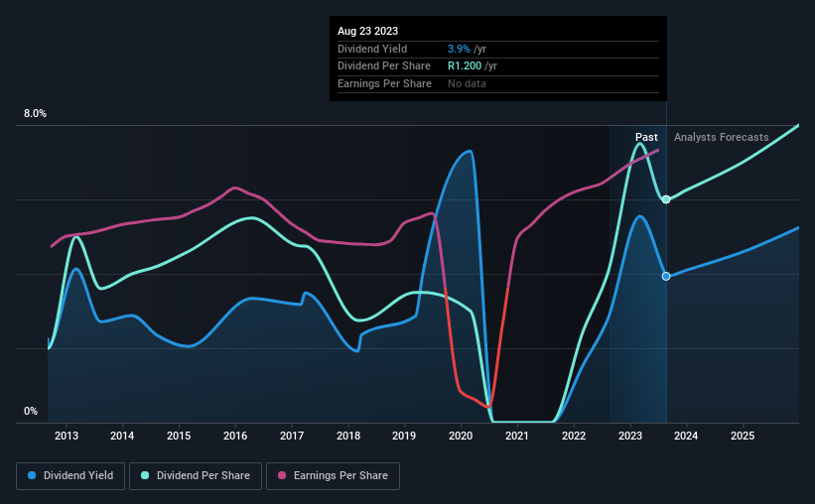The width and height of the screenshot is (815, 504).
Task: Click the 2013 x-axis label
Action: [x=66, y=436]
